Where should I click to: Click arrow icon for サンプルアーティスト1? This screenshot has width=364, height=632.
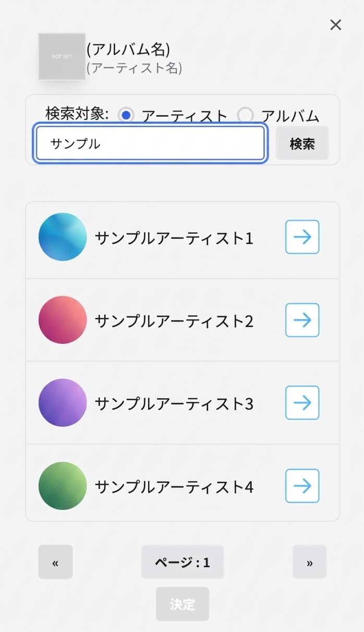(302, 237)
